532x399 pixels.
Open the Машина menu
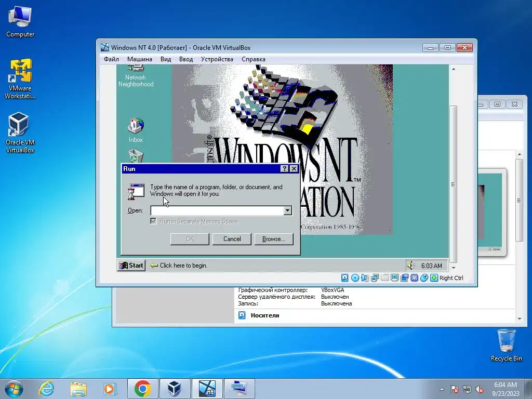(x=139, y=59)
